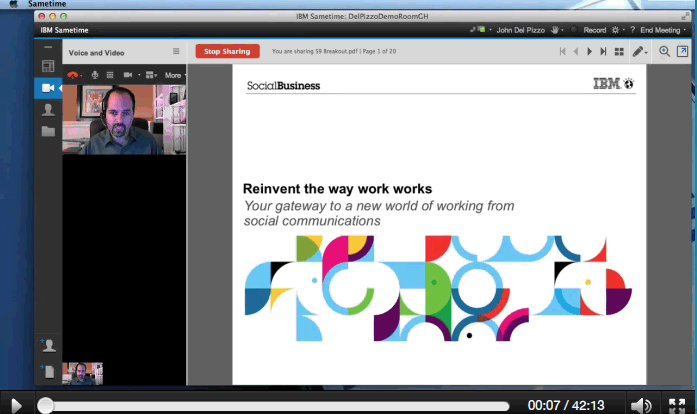Advance to the next page
This screenshot has width=697, height=414.
[x=589, y=52]
